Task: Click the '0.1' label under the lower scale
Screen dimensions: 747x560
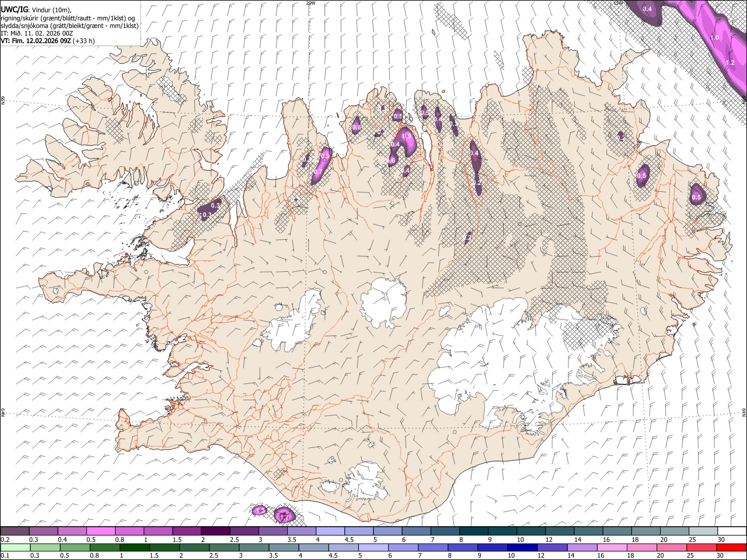Action: click(5, 556)
